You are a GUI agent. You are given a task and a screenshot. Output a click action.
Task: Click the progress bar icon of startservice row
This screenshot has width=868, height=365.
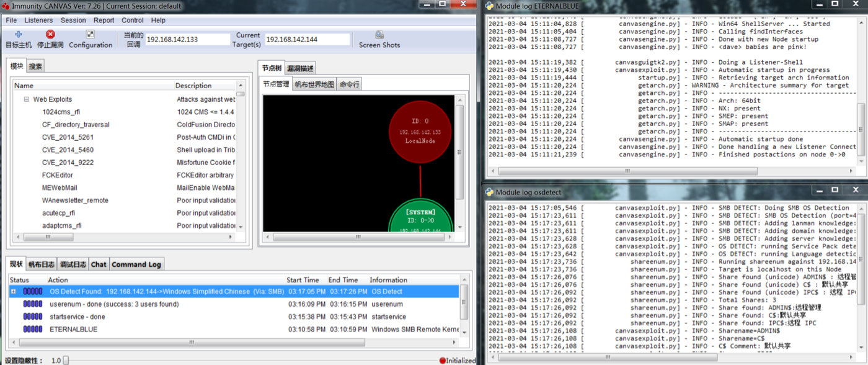pyautogui.click(x=33, y=317)
